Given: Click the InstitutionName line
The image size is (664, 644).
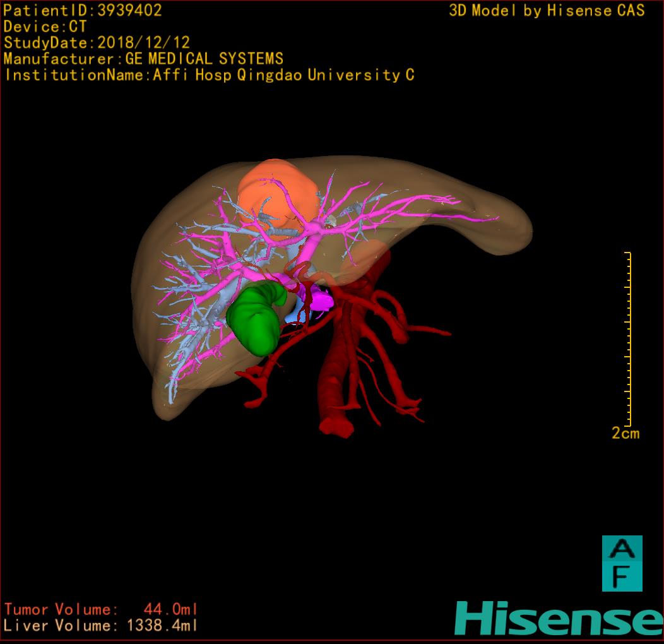Looking at the screenshot, I should [x=209, y=75].
